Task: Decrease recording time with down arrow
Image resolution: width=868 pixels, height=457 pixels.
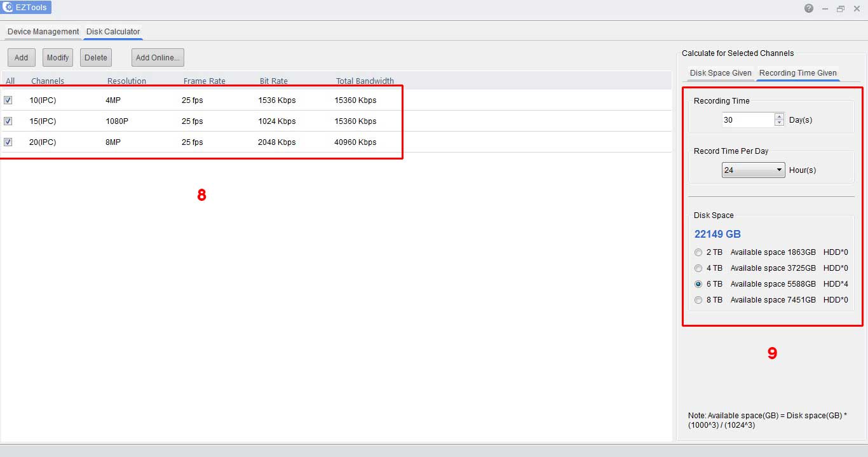Action: coord(779,123)
